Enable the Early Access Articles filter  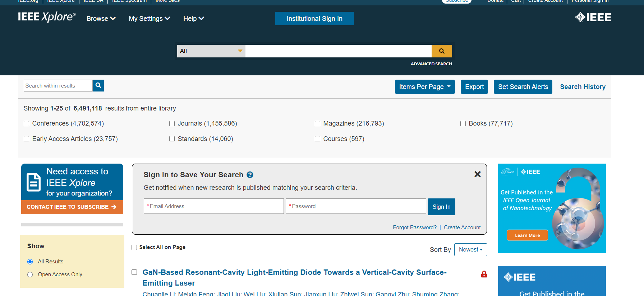tap(26, 139)
